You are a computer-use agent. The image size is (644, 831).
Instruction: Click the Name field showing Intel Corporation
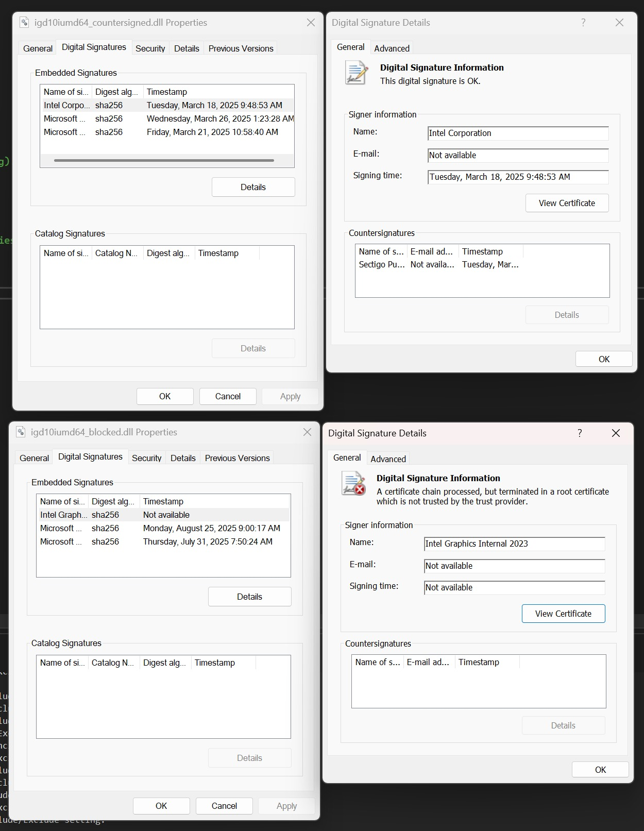(x=518, y=133)
